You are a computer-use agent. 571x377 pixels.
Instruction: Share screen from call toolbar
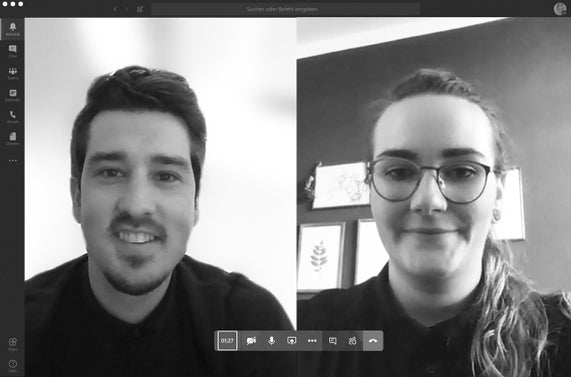click(292, 341)
